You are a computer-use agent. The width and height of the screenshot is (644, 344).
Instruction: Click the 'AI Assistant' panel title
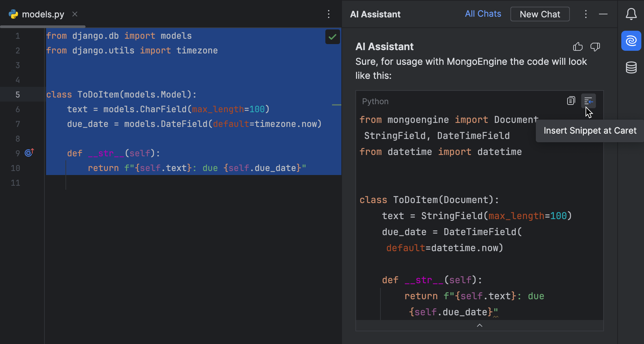click(x=375, y=14)
